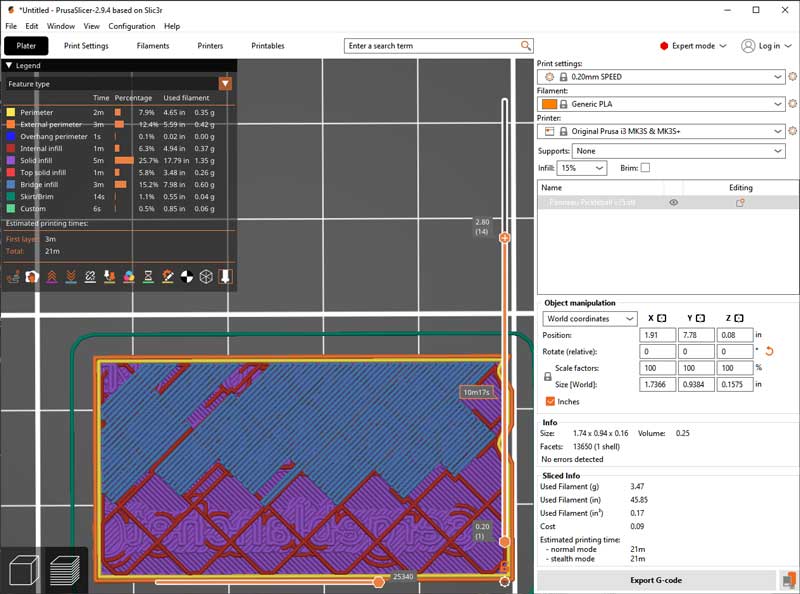Click the Position X field showing 1.91
800x594 pixels.
point(657,335)
